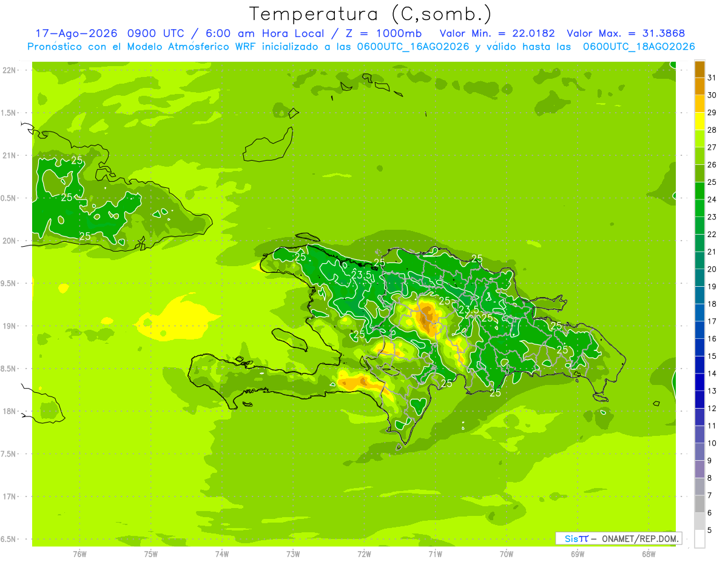The height and width of the screenshot is (562, 728).
Task: Click the '6.5N' latitude axis label
Action: pyautogui.click(x=9, y=540)
